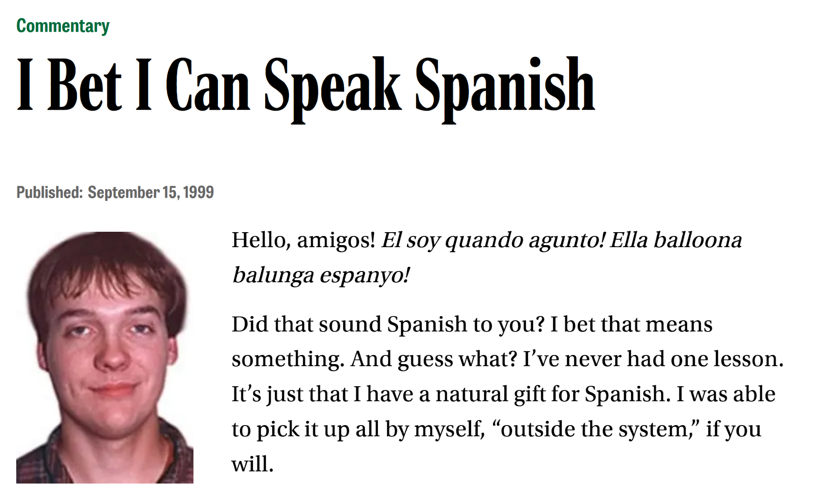Click the phrase "I've never had one lesson."
The height and width of the screenshot is (504, 835).
point(653,359)
